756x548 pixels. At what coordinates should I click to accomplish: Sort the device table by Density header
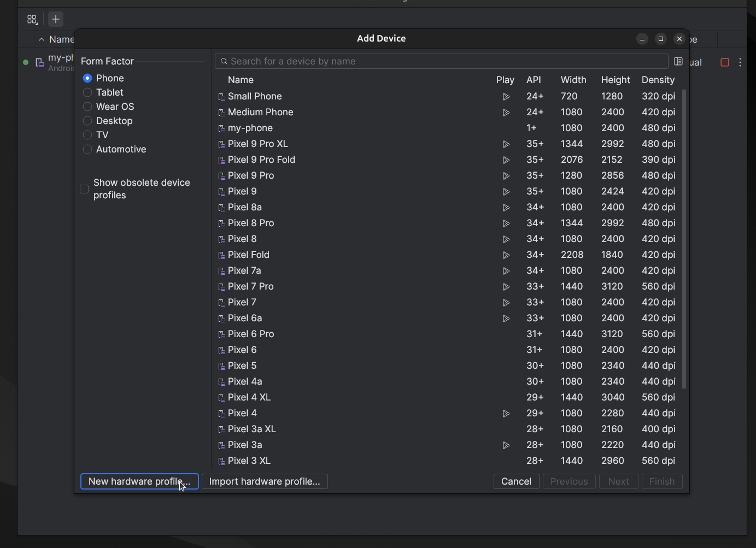658,80
